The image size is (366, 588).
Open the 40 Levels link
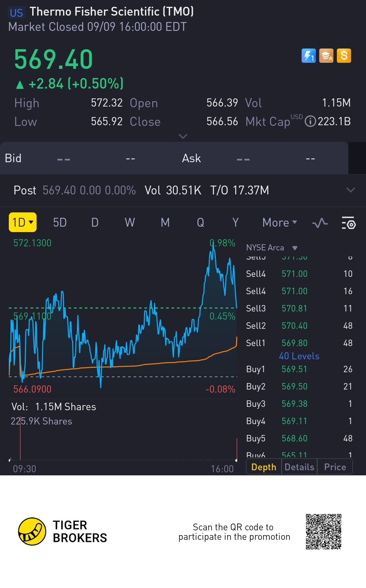(299, 356)
